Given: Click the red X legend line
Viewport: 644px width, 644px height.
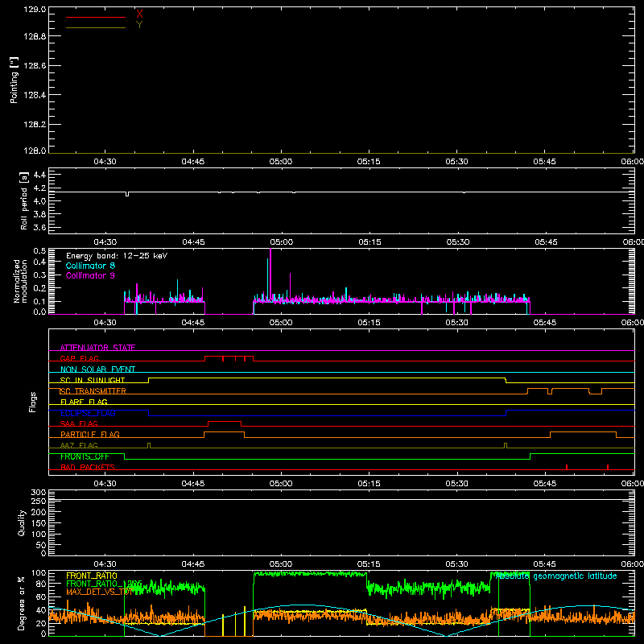Looking at the screenshot, I should click(x=96, y=17).
